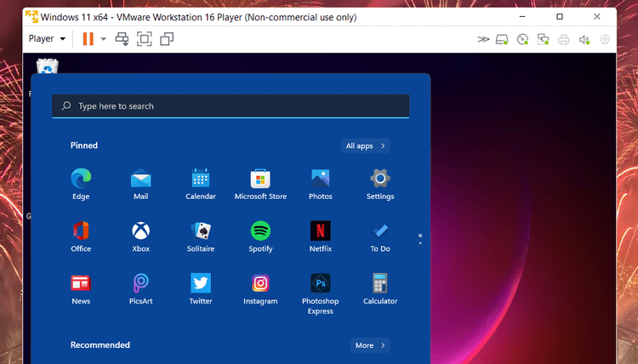Click the network adapter device icon

pos(543,39)
